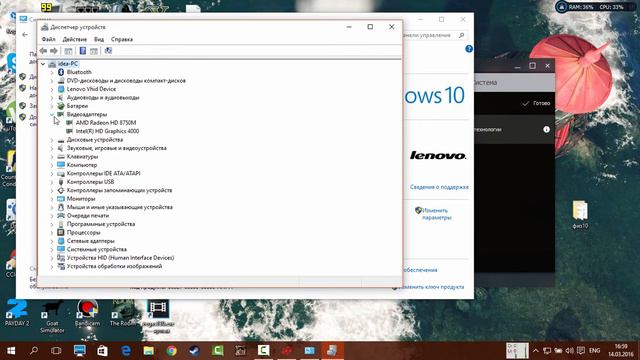Image resolution: width=640 pixels, height=360 pixels.
Task: Select Программные устройства row
Action: click(x=100, y=224)
